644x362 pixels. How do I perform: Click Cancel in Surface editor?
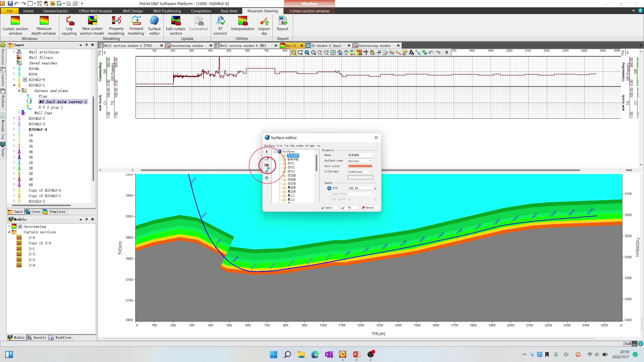(370, 208)
